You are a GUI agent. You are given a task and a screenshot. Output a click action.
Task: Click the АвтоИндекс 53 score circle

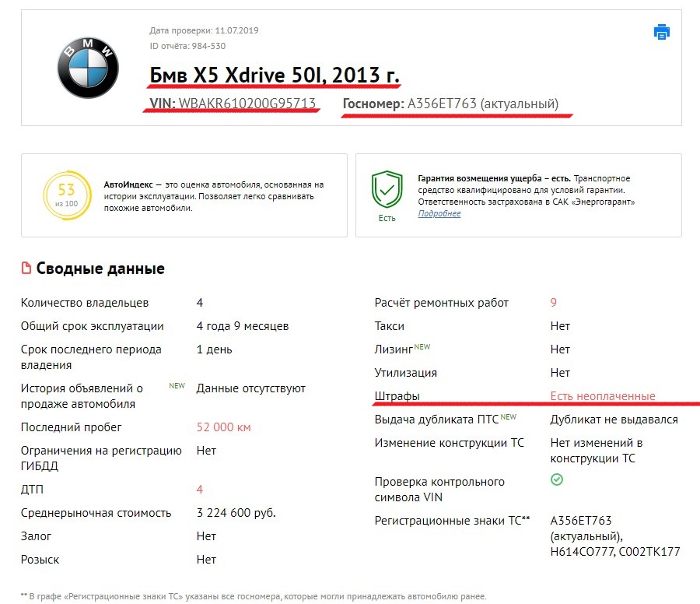click(67, 195)
